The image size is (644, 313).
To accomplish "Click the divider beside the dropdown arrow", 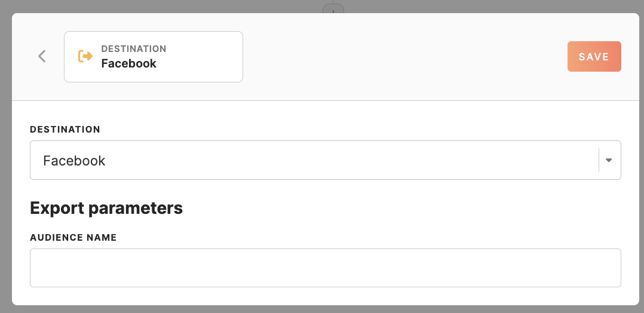I will [599, 160].
